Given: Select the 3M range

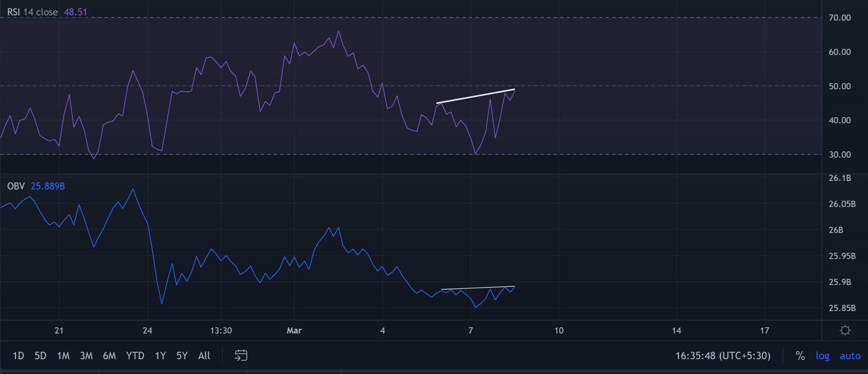Looking at the screenshot, I should [x=87, y=356].
